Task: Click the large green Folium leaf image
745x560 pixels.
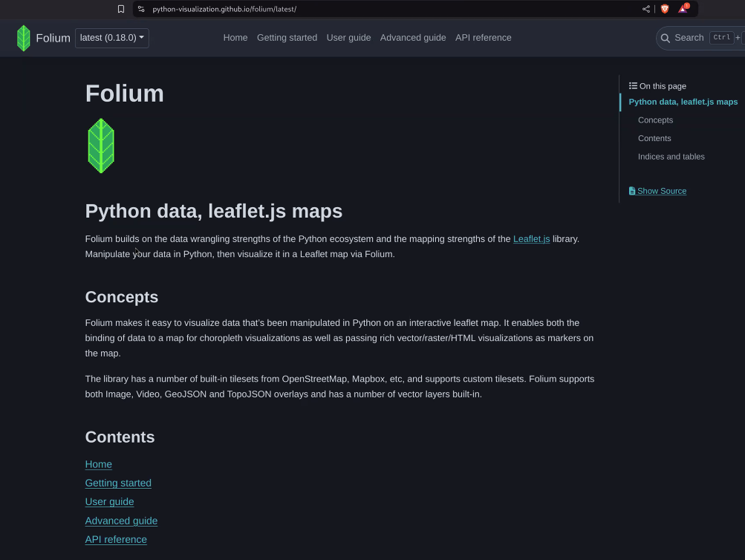Action: pyautogui.click(x=101, y=146)
